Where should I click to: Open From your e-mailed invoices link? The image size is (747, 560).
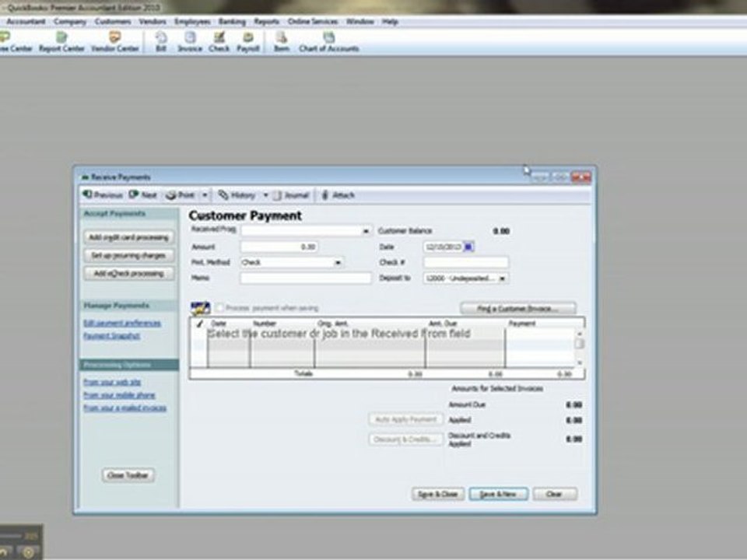click(124, 408)
